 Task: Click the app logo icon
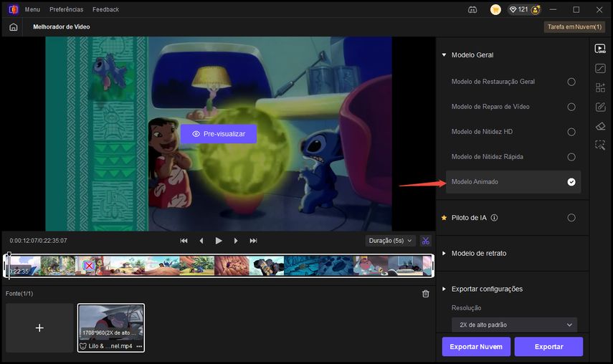(14, 9)
